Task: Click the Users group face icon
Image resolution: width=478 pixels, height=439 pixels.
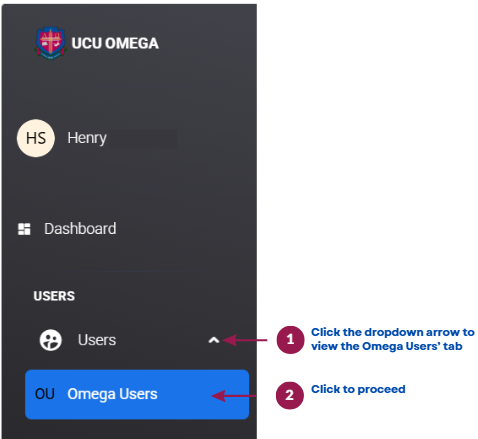Action: click(51, 340)
